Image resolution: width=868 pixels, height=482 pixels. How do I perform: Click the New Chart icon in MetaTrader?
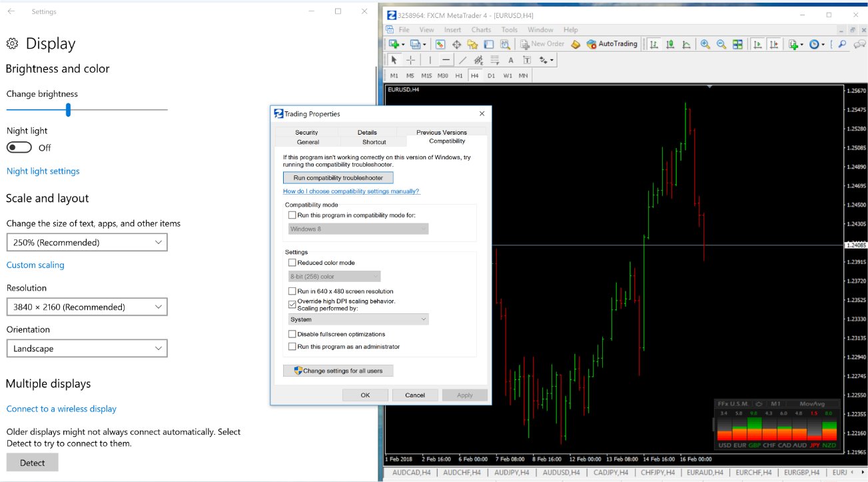point(394,44)
